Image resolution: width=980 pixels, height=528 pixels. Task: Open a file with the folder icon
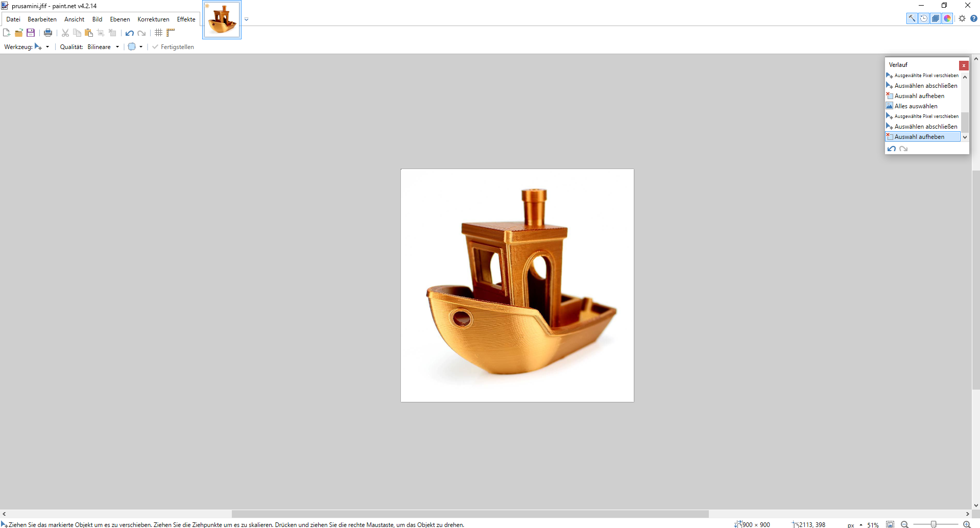[19, 33]
